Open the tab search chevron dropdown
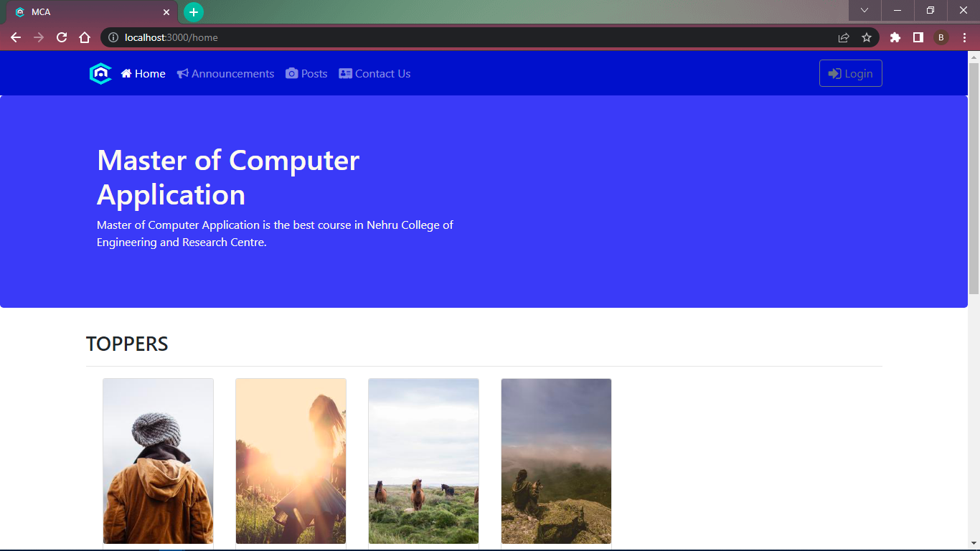 (x=864, y=11)
